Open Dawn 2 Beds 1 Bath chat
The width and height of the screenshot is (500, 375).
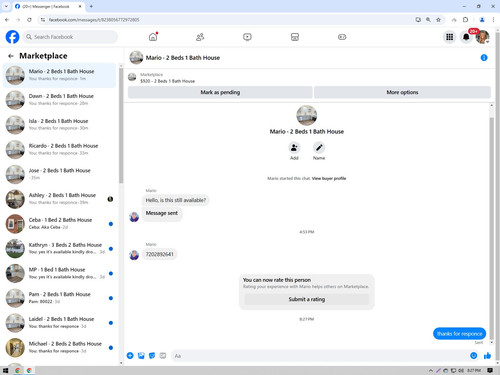click(x=59, y=100)
